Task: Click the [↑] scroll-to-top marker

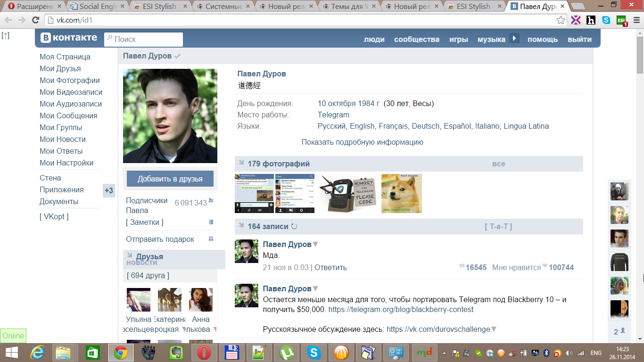Action: click(5, 35)
